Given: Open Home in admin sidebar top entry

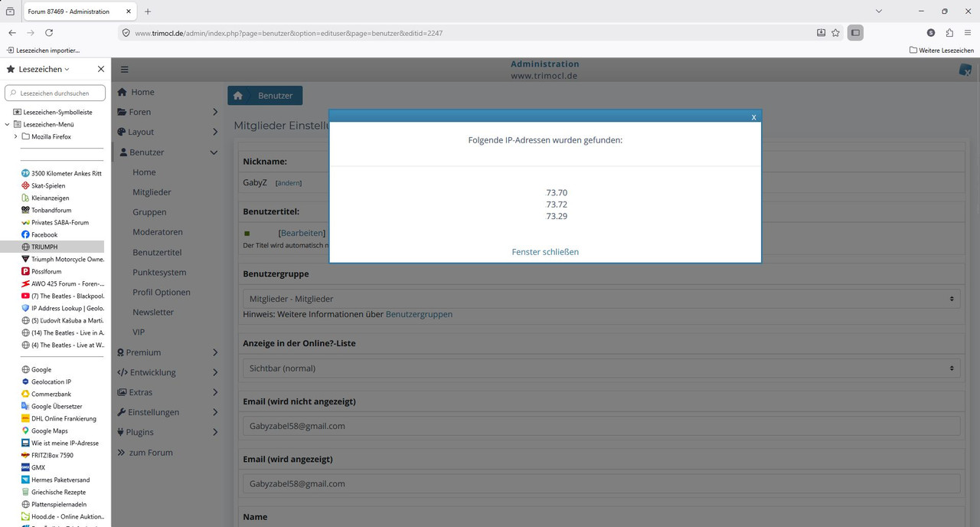Looking at the screenshot, I should [136, 92].
